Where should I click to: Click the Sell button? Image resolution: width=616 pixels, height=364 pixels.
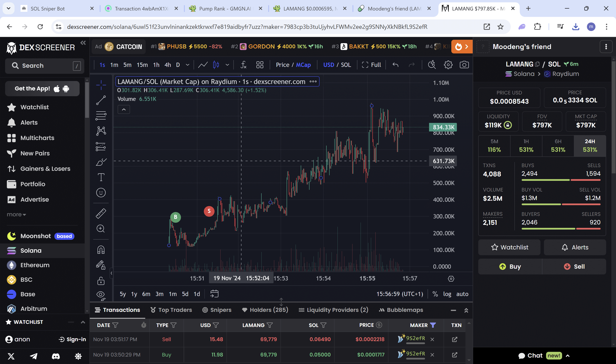click(574, 266)
